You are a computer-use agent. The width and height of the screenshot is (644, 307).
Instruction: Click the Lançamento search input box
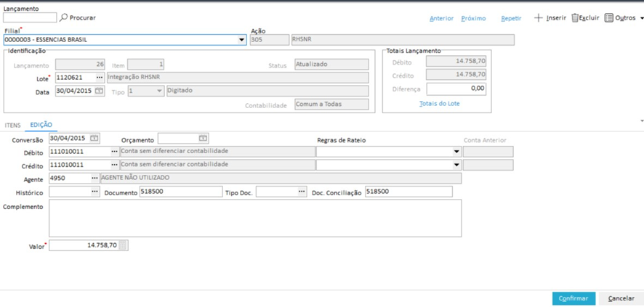(x=30, y=17)
